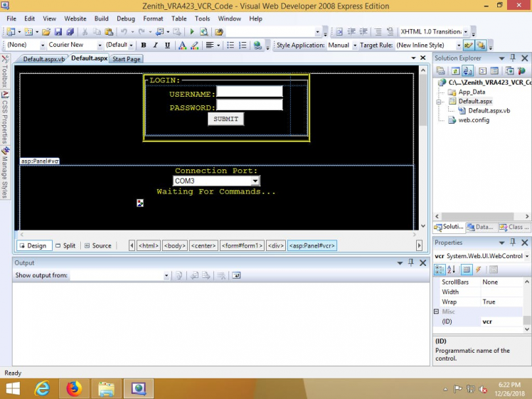This screenshot has width=532, height=399.
Task: Click the Open File folder icon
Action: (x=46, y=32)
